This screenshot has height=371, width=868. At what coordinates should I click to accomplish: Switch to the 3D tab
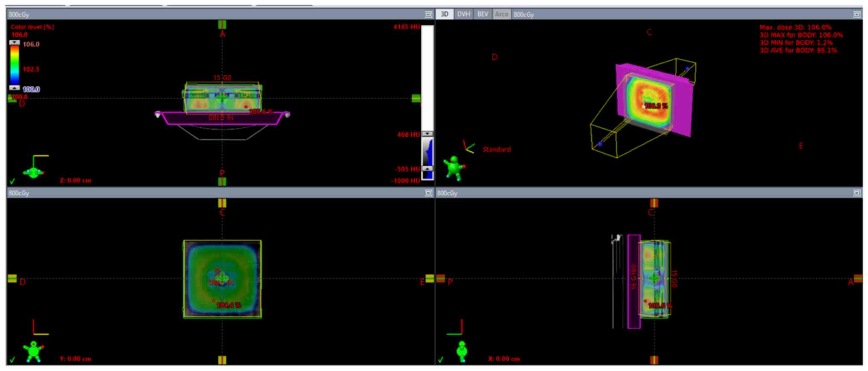tap(445, 14)
